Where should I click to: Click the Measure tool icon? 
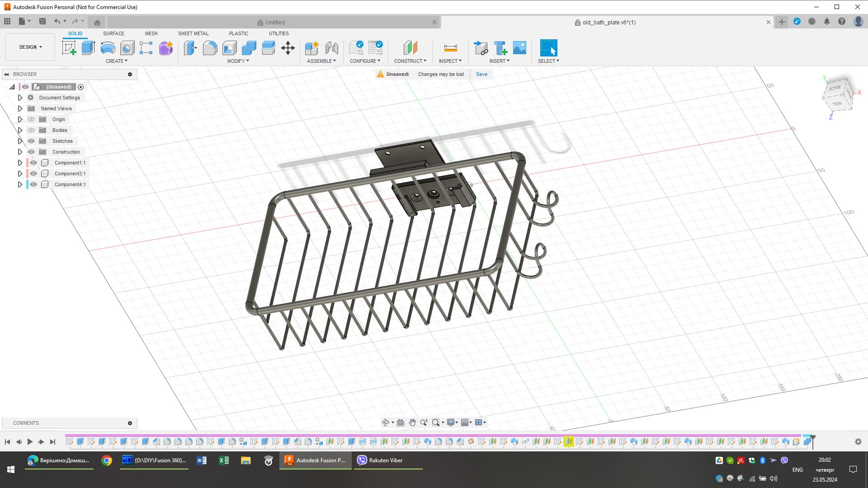click(450, 48)
